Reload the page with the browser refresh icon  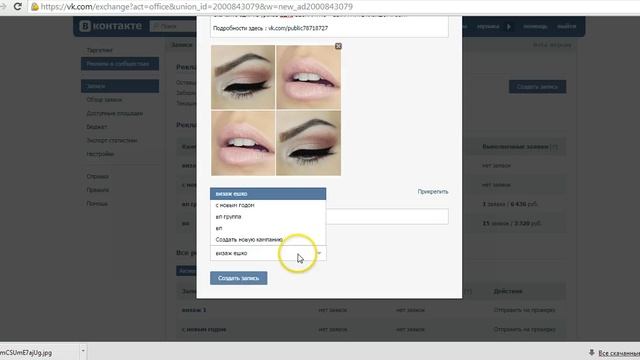(18, 7)
